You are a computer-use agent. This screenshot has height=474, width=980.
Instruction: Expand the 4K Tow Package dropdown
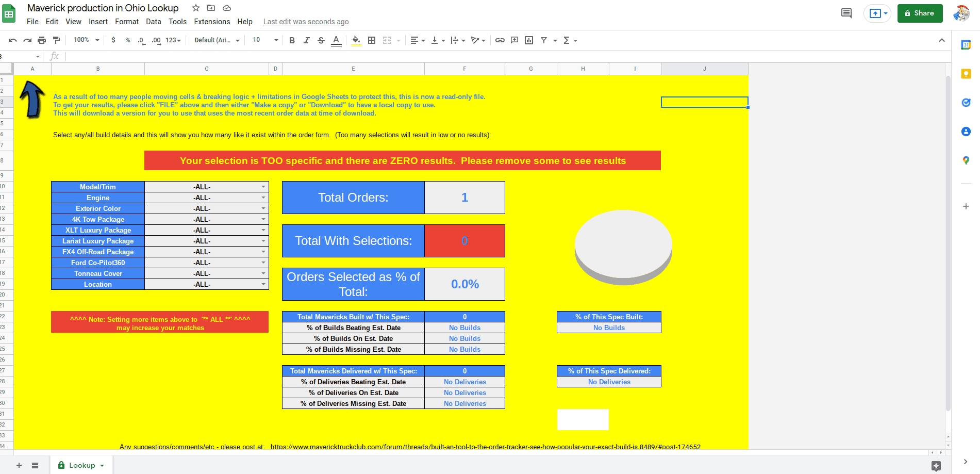click(x=263, y=219)
